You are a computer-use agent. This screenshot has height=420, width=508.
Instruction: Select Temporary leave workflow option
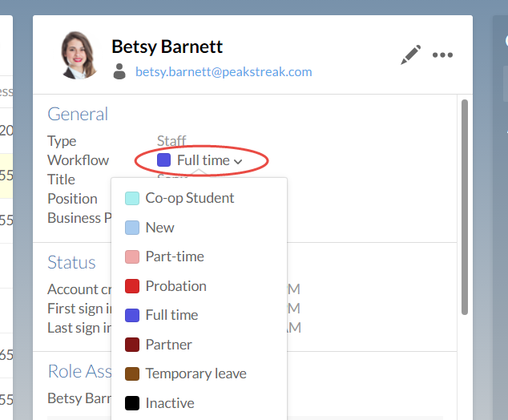click(x=196, y=374)
